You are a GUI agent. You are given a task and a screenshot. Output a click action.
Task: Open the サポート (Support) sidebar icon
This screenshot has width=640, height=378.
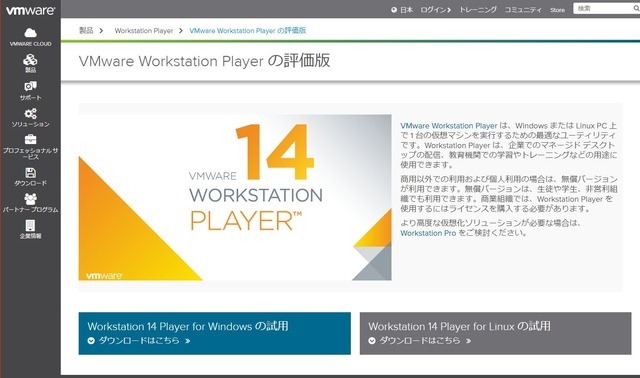(x=30, y=86)
